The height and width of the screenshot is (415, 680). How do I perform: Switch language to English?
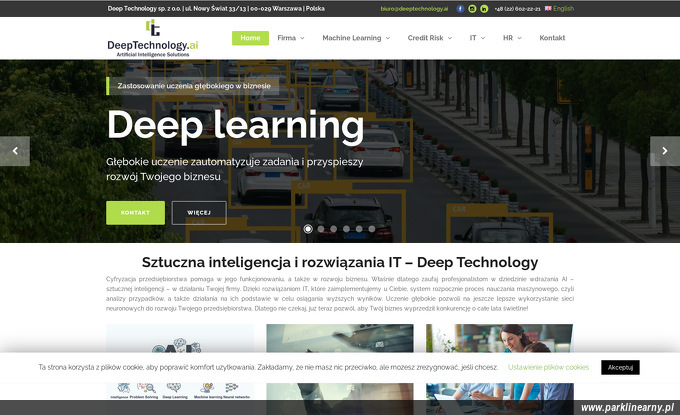coord(563,8)
